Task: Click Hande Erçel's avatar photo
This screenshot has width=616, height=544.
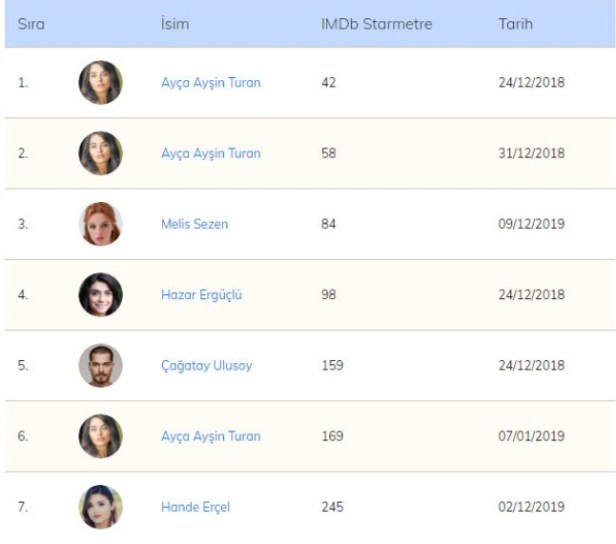Action: (100, 507)
